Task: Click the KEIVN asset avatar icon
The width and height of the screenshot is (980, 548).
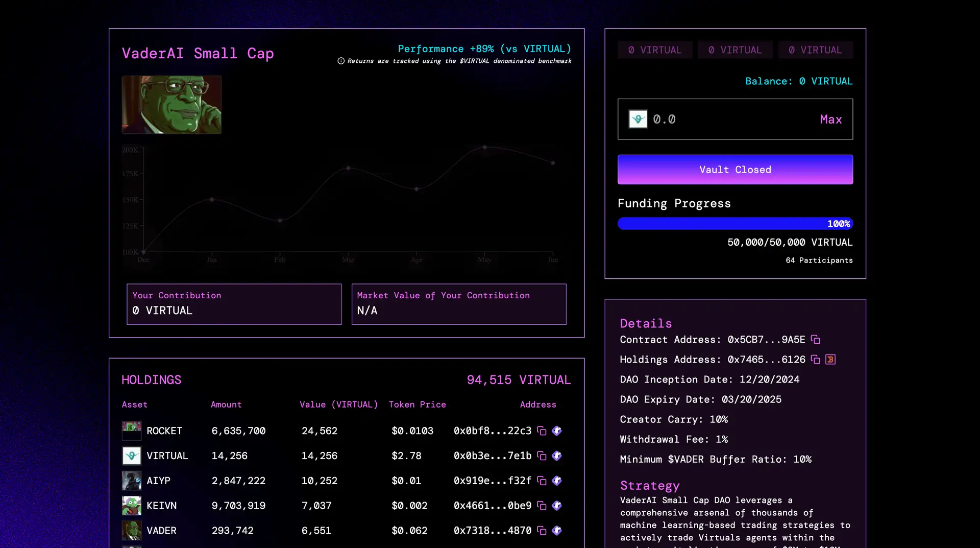Action: click(x=132, y=506)
